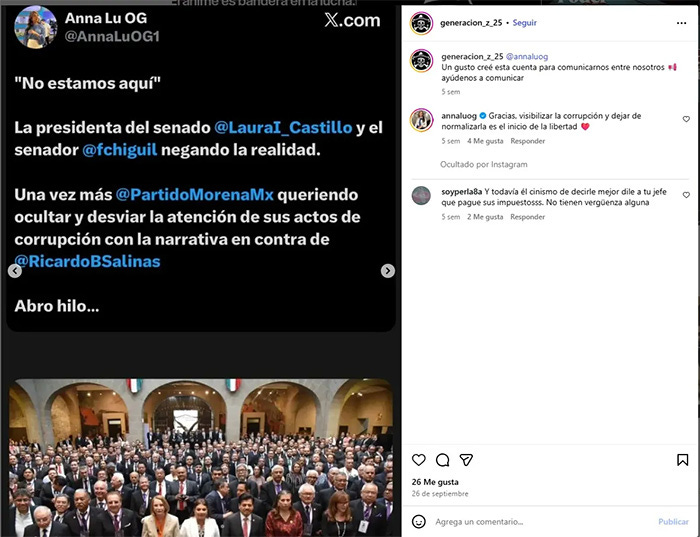Open soyperla8a profile avatar
This screenshot has width=700, height=537.
click(x=421, y=196)
